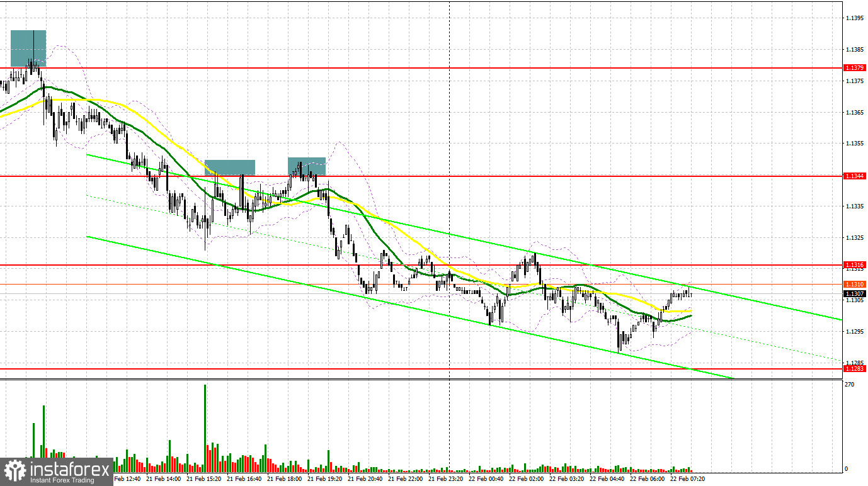
Task: Click the 1.1325 price axis value
Action: tap(855, 237)
